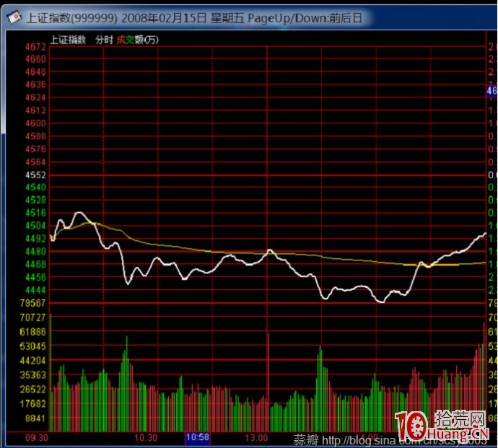Screen dimensions: 498x448
Task: Click the green 4456 price label
Action: point(35,278)
